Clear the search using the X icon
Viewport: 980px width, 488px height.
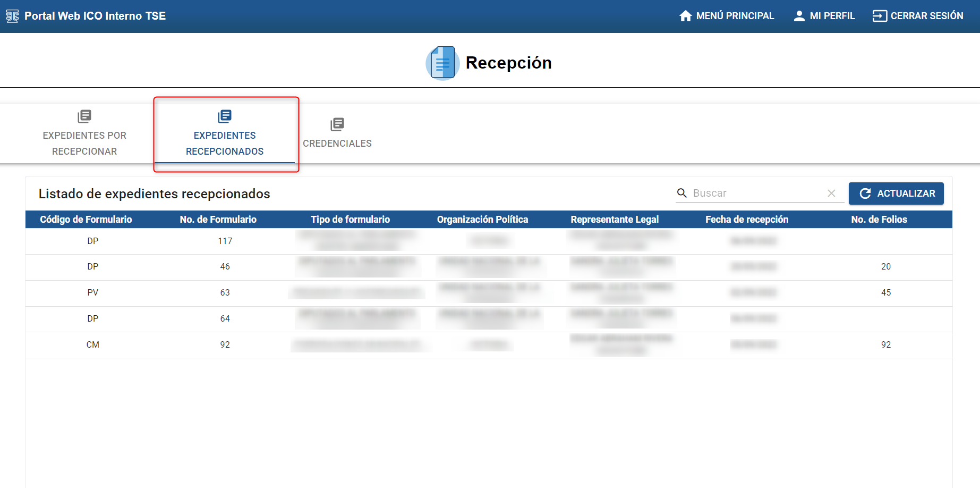(831, 193)
